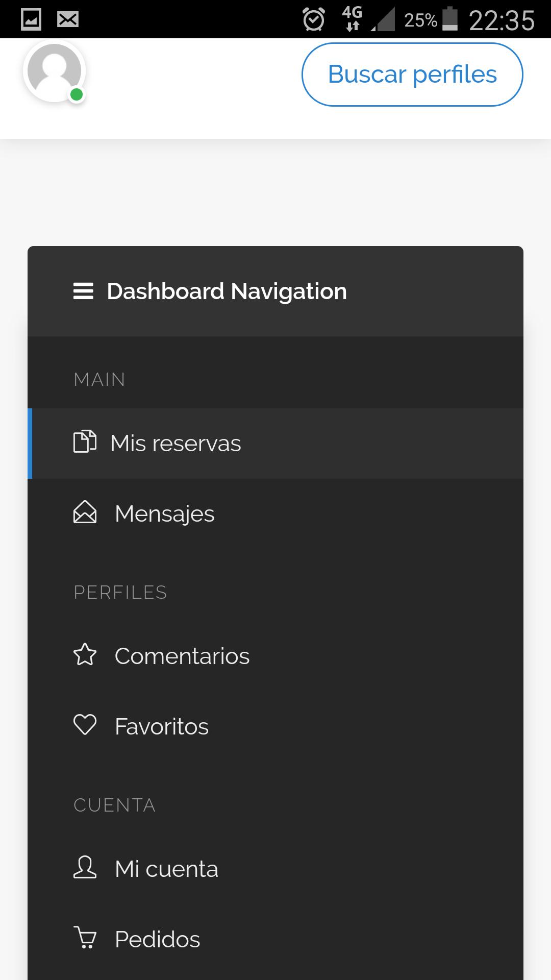Screen dimensions: 551x980
Task: Open the Mensajes menu item
Action: click(275, 513)
